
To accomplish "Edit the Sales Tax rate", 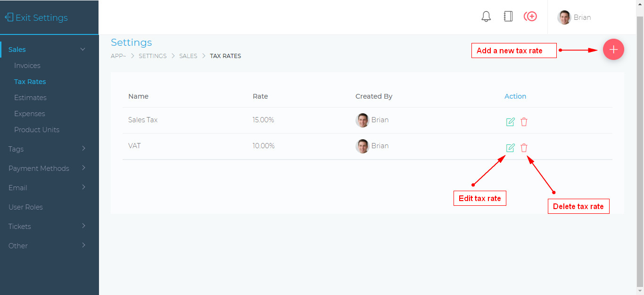I will (510, 122).
